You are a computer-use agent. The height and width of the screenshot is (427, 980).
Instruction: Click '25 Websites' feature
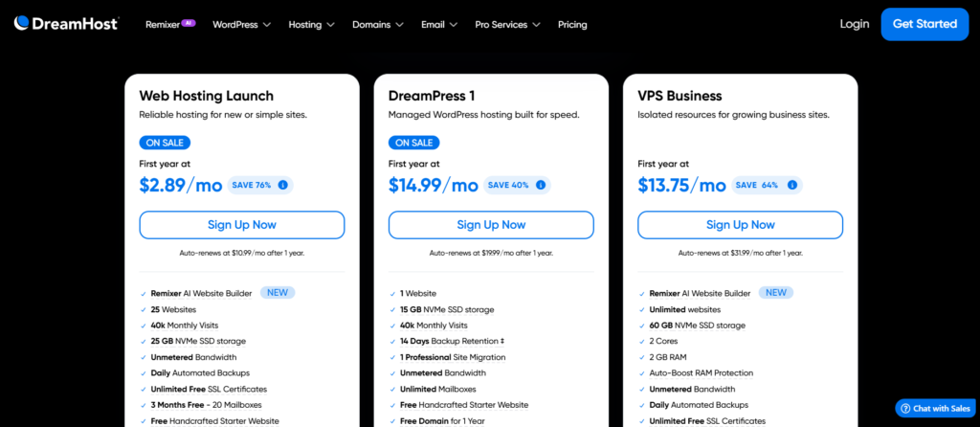click(x=174, y=309)
